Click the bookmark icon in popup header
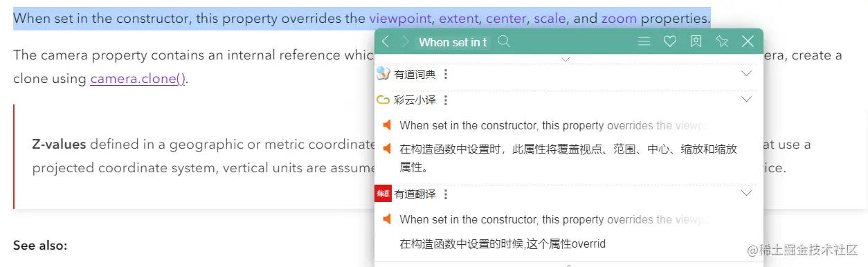 696,42
